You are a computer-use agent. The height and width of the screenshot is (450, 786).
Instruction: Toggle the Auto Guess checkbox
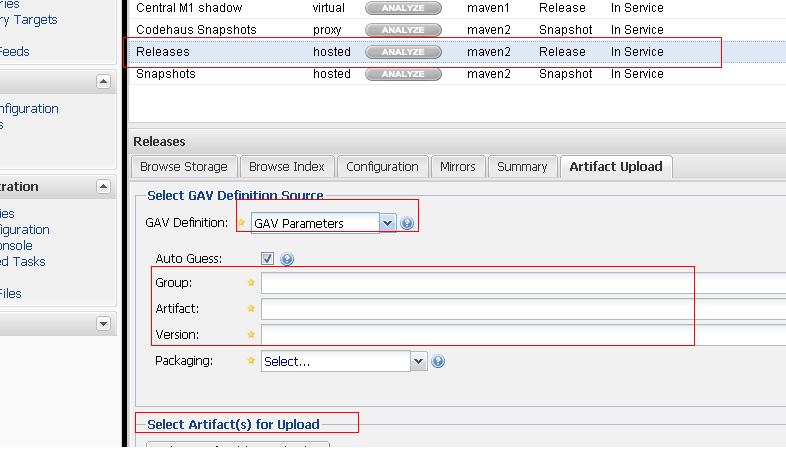pyautogui.click(x=268, y=259)
